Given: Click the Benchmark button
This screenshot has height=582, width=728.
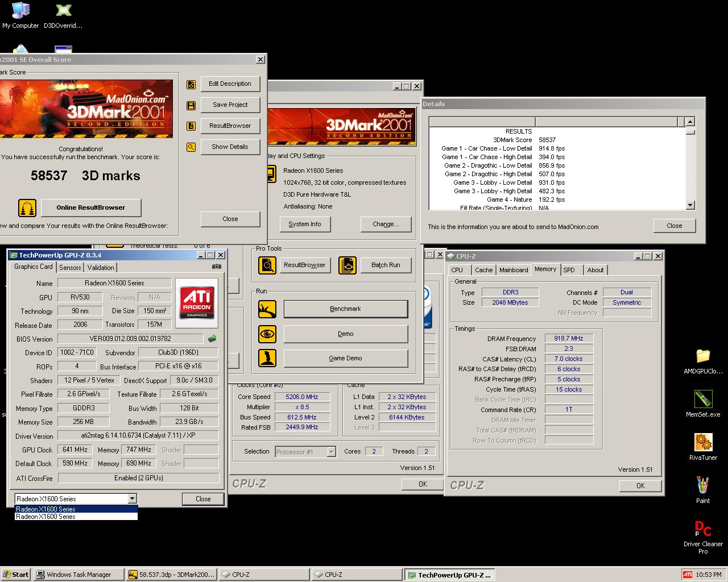Looking at the screenshot, I should [346, 309].
